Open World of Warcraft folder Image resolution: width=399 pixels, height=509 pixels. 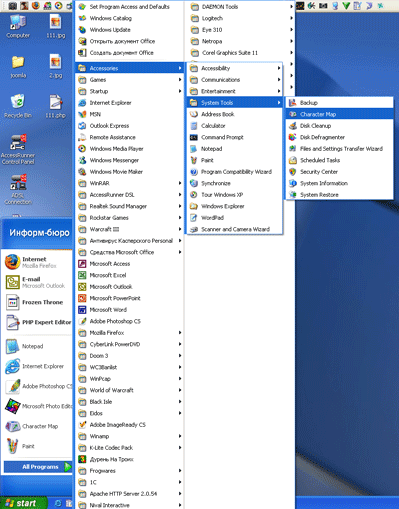click(x=130, y=390)
